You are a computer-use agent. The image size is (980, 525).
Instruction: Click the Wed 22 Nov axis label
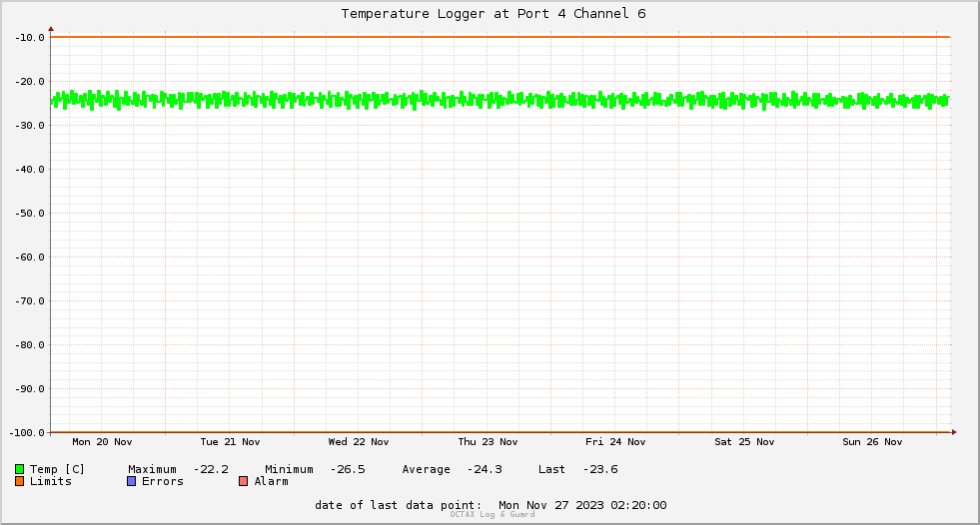[x=359, y=442]
